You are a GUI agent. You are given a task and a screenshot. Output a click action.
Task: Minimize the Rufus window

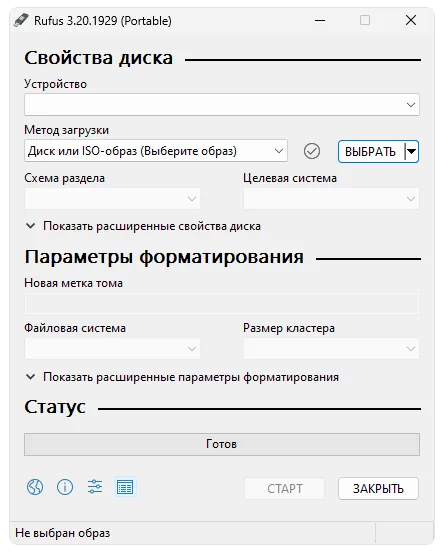[x=320, y=20]
